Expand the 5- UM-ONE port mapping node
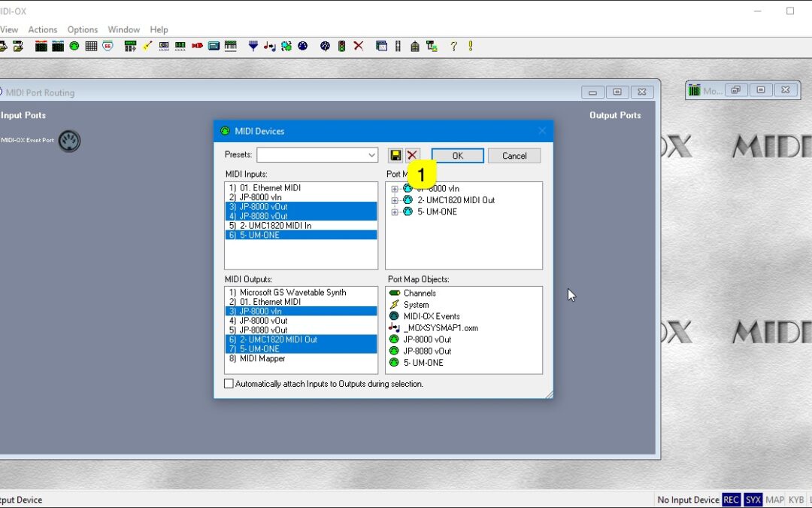812x508 pixels. (395, 211)
